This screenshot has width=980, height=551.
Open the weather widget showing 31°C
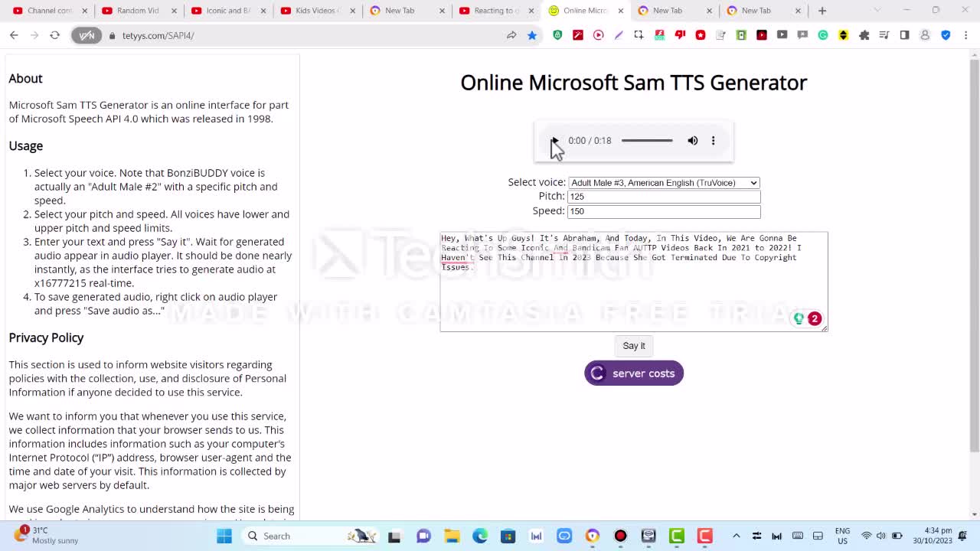coord(47,535)
